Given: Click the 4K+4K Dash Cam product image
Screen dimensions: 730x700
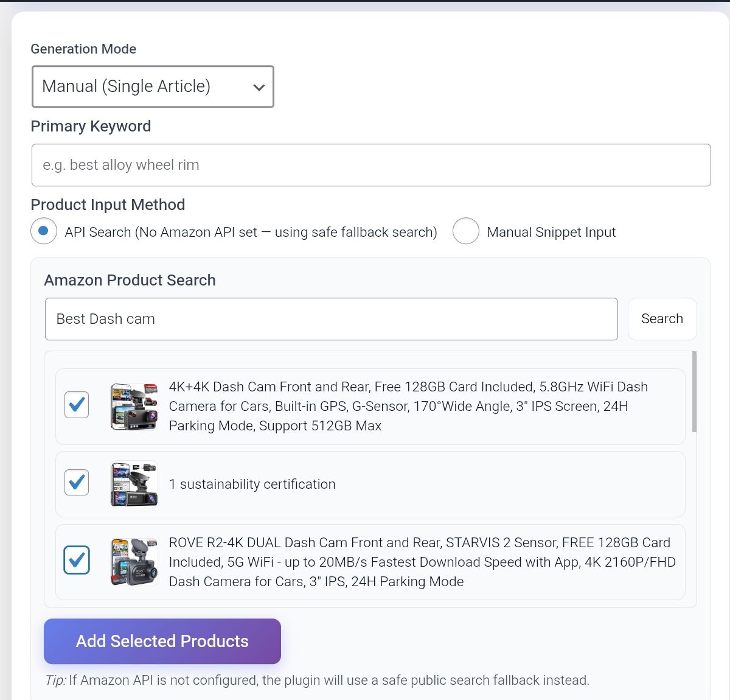Looking at the screenshot, I should click(134, 406).
